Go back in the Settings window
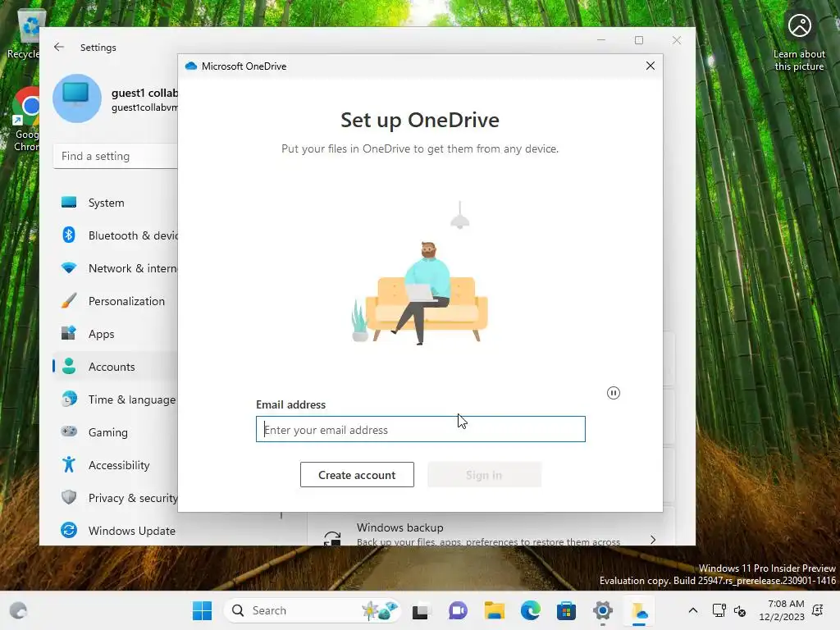This screenshot has height=630, width=840. (59, 47)
